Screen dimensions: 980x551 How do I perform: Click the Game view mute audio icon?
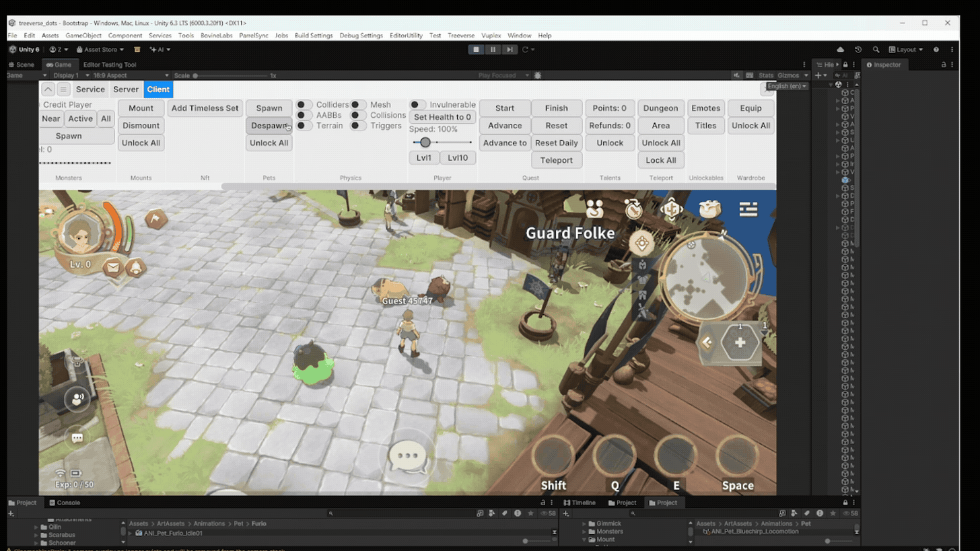point(736,75)
